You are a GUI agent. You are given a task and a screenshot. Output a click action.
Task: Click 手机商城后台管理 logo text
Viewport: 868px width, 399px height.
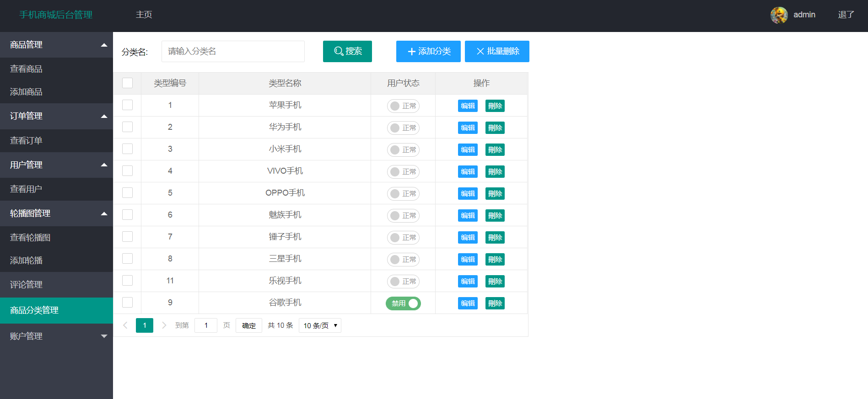click(x=56, y=15)
